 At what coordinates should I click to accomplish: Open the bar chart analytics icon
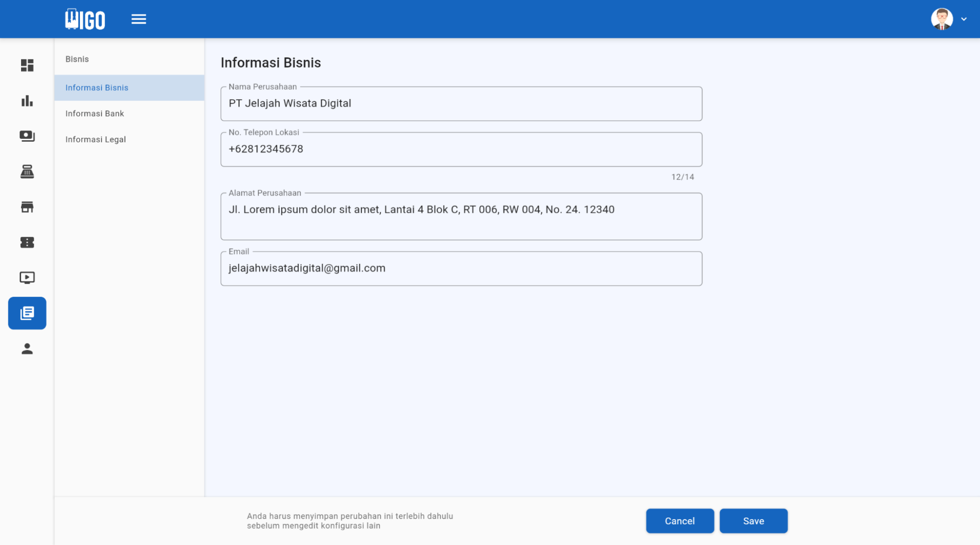click(27, 101)
